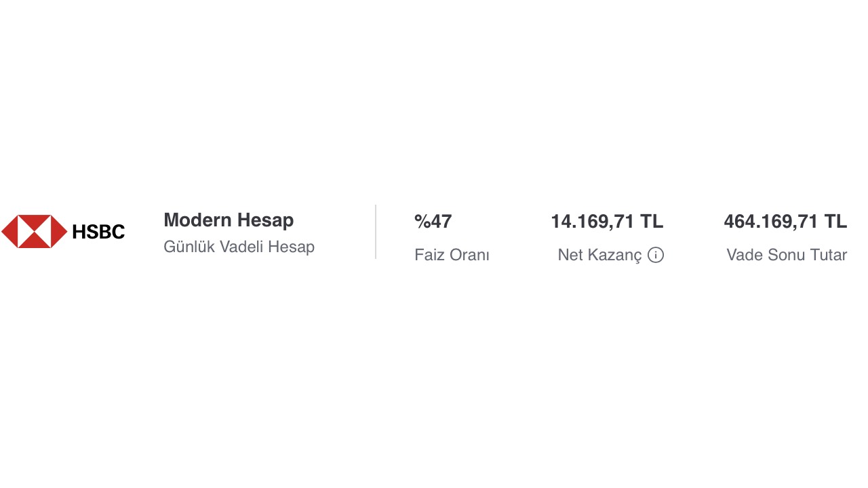Viewport: 868px width, 488px height.
Task: Click the "TL" suffix of net gain amount
Action: pos(652,222)
